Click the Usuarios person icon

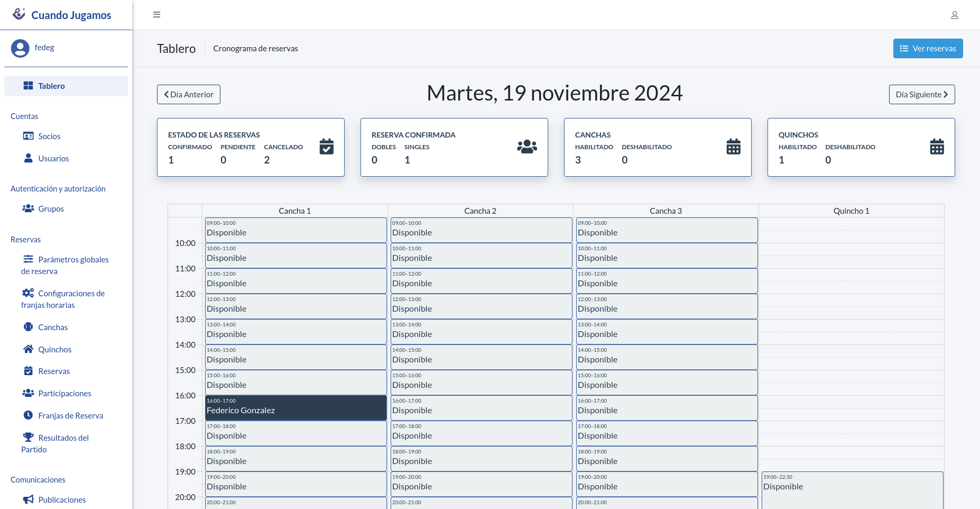[x=29, y=158]
